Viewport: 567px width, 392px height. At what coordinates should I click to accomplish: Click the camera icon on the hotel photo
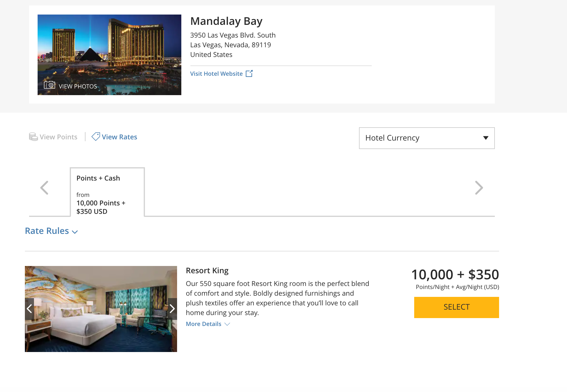click(49, 85)
